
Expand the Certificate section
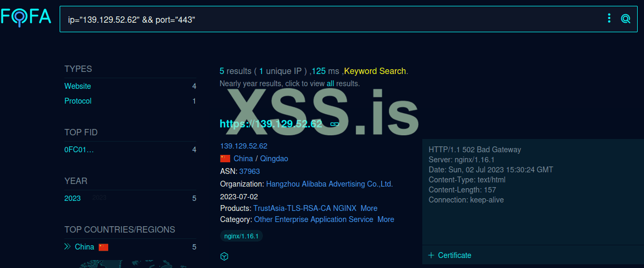[x=450, y=255]
